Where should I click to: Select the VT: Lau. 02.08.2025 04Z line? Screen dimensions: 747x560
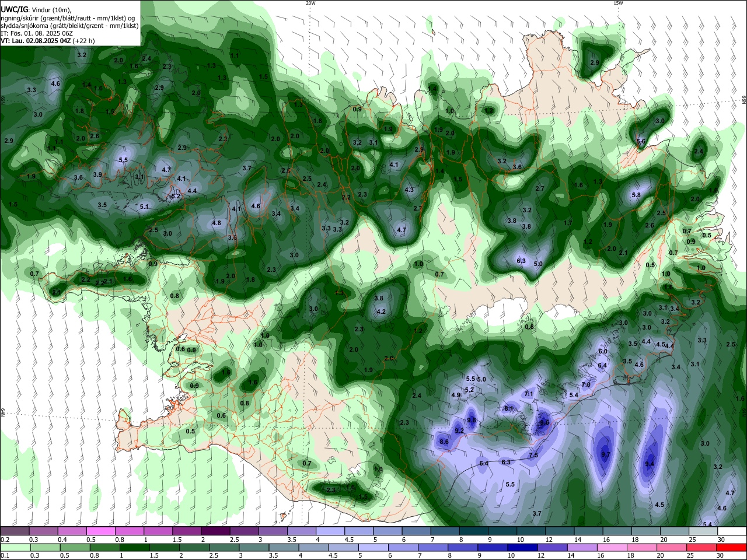[47, 41]
